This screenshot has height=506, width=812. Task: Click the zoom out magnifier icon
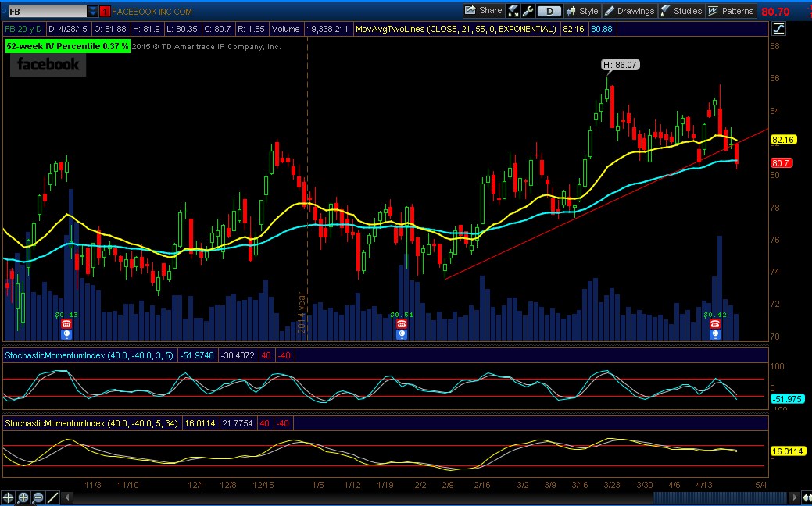coord(38,498)
